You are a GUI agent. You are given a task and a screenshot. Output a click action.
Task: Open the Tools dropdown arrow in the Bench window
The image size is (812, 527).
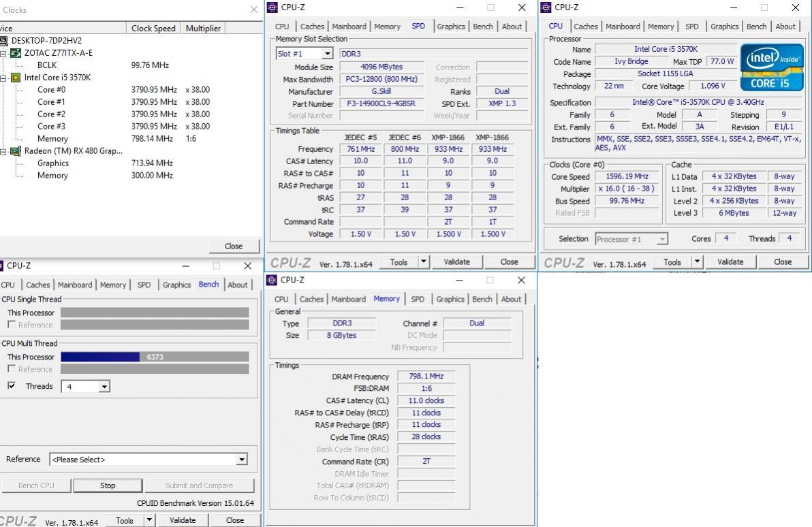tap(149, 520)
